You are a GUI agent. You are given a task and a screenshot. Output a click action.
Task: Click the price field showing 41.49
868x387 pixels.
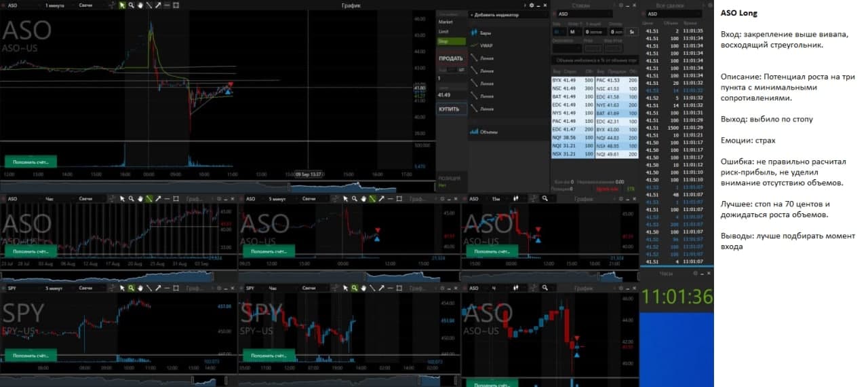point(450,94)
